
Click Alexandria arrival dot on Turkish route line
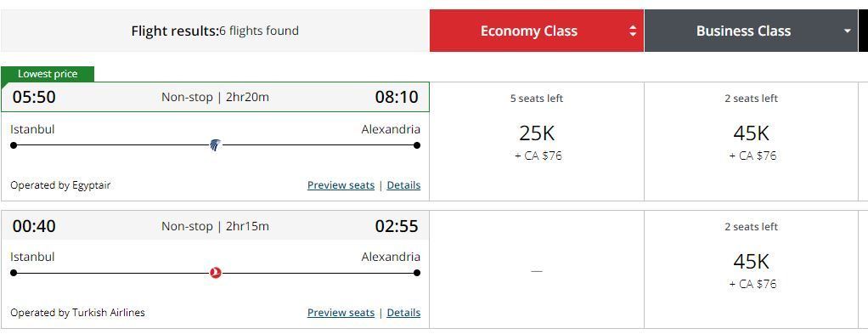[417, 273]
